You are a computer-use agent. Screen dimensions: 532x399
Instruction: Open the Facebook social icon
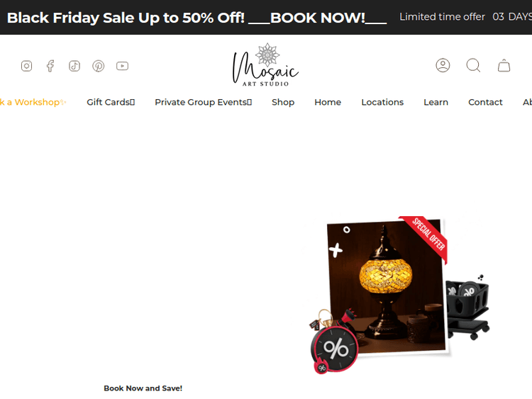(50, 66)
